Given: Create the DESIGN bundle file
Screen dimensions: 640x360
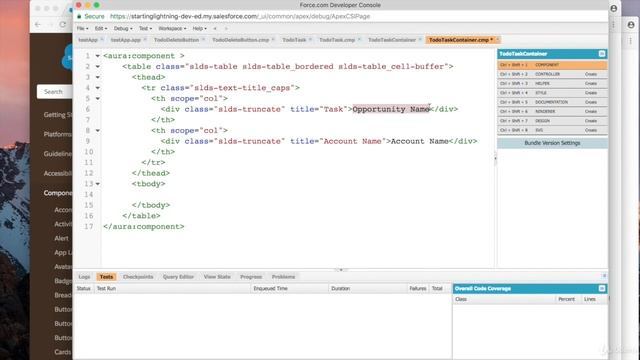Looking at the screenshot, I should 591,121.
